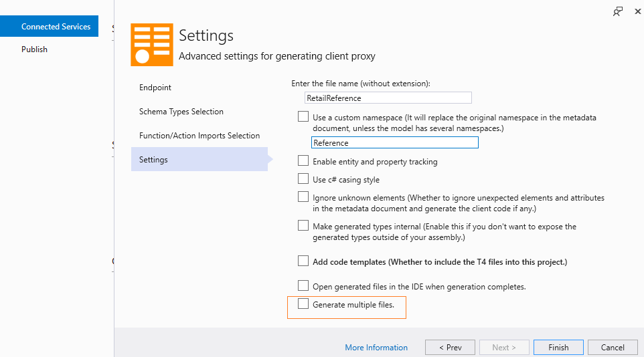Viewport: 644px width, 357px height.
Task: Enable the custom namespace checkbox
Action: point(303,117)
